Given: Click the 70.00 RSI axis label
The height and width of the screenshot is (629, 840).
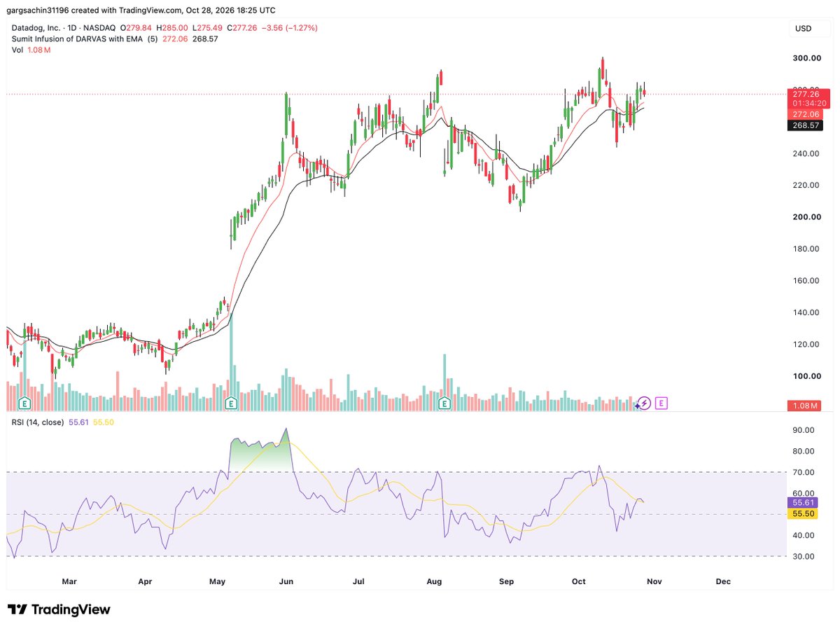Looking at the screenshot, I should 803,473.
